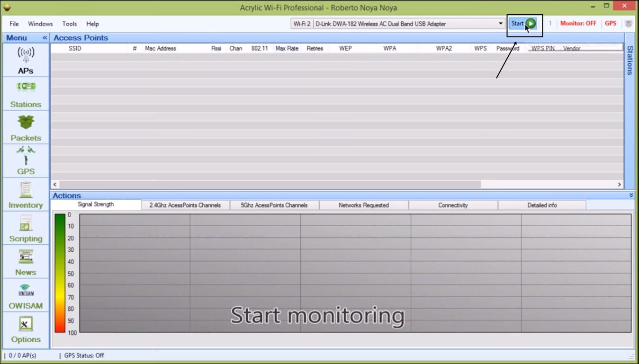The image size is (639, 364).
Task: Click the Start monitoring play button
Action: pyautogui.click(x=523, y=23)
